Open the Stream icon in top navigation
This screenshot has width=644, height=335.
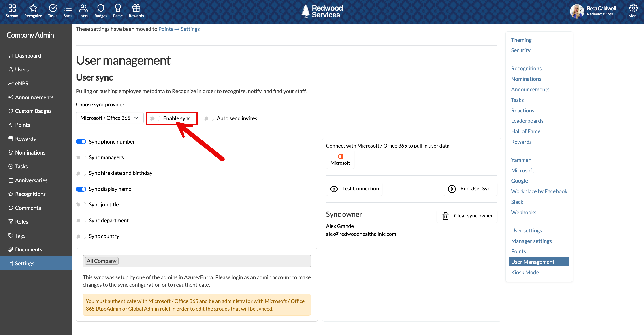click(12, 8)
